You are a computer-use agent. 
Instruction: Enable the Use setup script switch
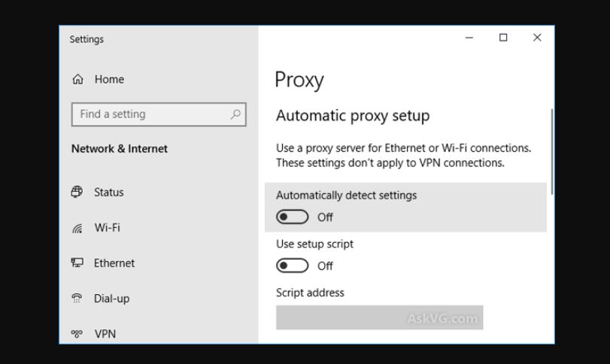coord(292,266)
